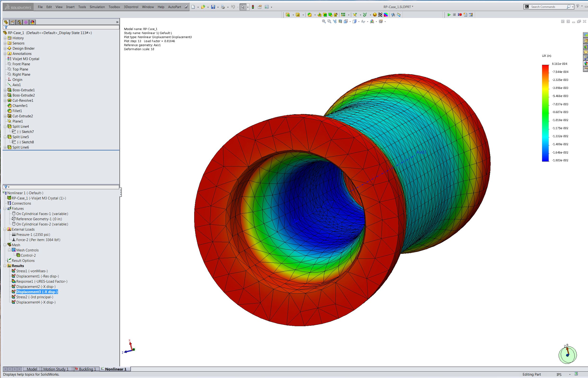Collapse the External Loads folder
This screenshot has width=588, height=378.
(5, 229)
